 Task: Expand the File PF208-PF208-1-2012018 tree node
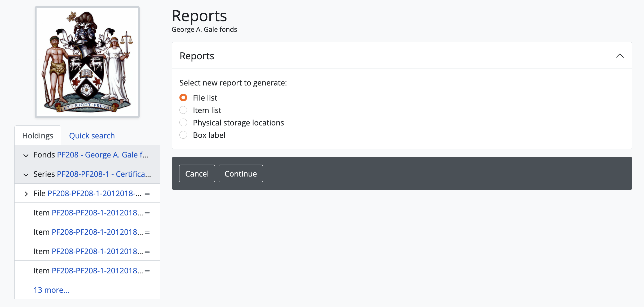pos(26,194)
